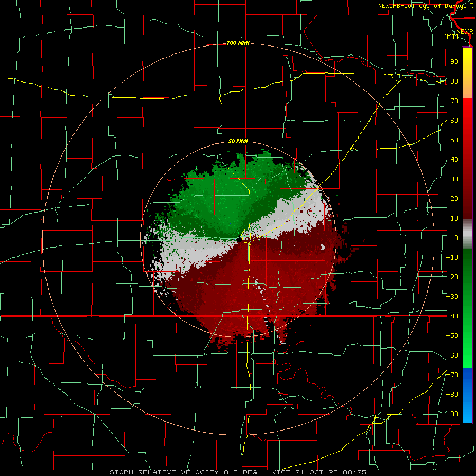
Task: Select the 80 value on velocity scale
Action: [454, 81]
